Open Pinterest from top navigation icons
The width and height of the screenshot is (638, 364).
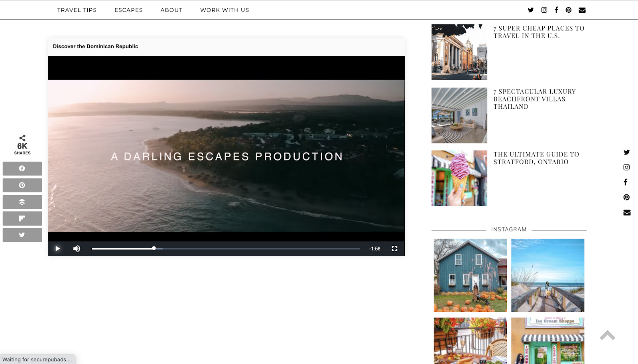click(569, 10)
